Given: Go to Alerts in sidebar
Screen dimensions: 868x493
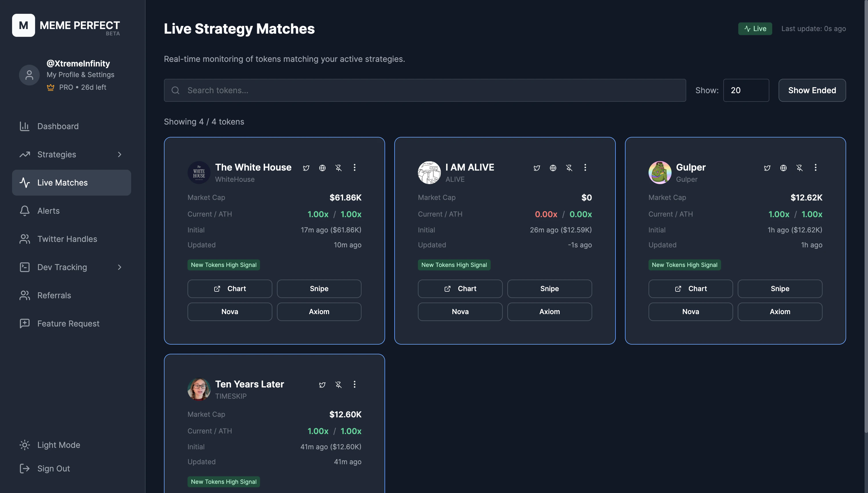Looking at the screenshot, I should [48, 211].
